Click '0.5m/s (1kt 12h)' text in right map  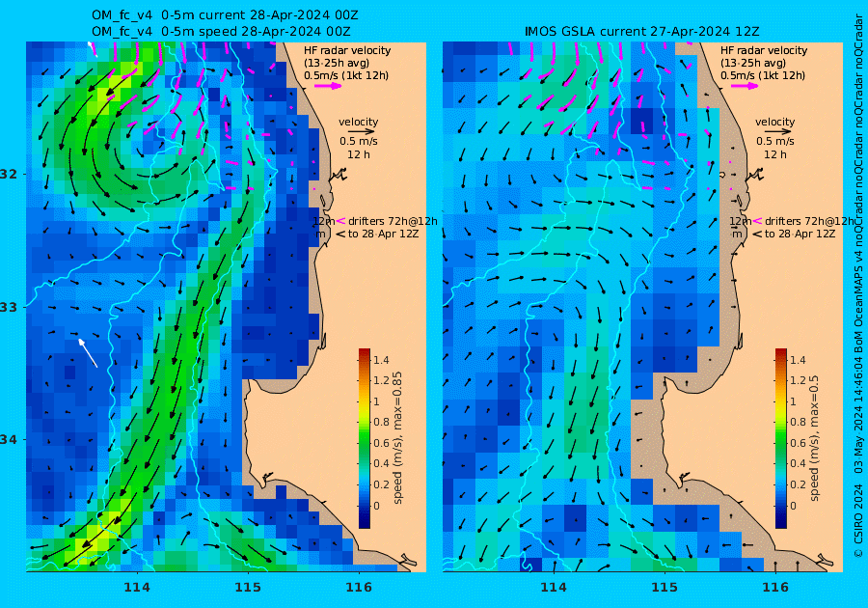[x=762, y=75]
